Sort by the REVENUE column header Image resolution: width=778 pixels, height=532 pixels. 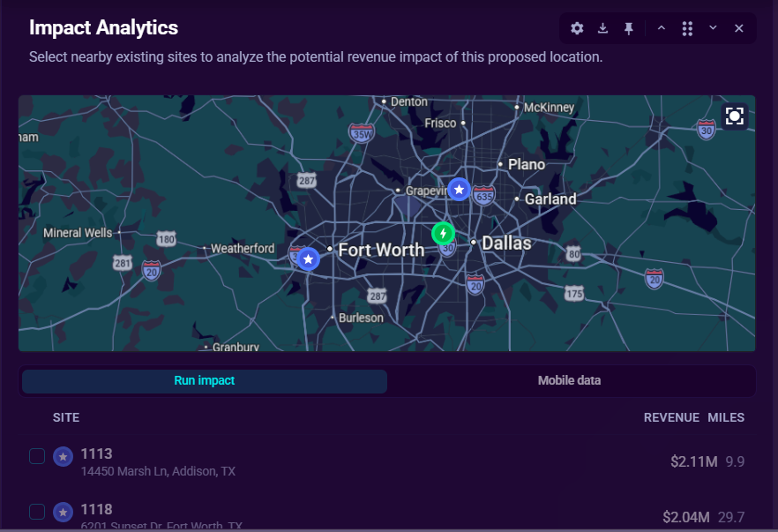click(x=671, y=417)
